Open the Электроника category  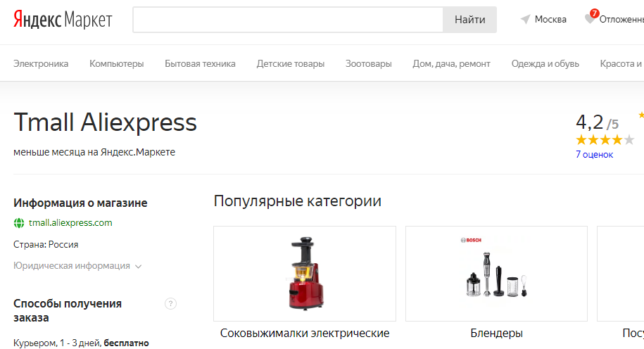tap(41, 64)
